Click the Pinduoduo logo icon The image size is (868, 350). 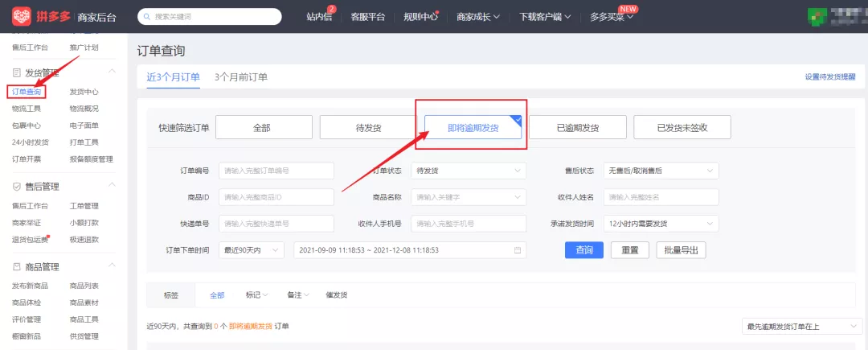pyautogui.click(x=21, y=16)
